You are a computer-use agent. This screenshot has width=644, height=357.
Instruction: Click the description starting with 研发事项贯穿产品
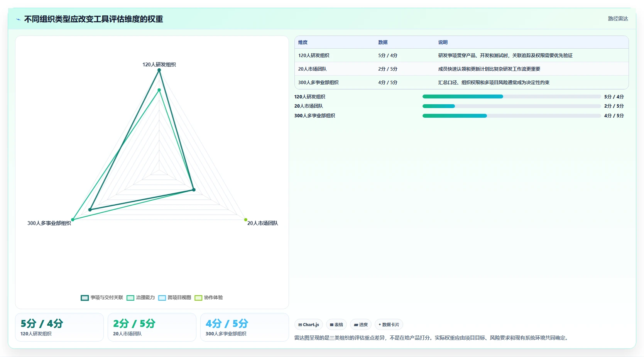click(505, 56)
